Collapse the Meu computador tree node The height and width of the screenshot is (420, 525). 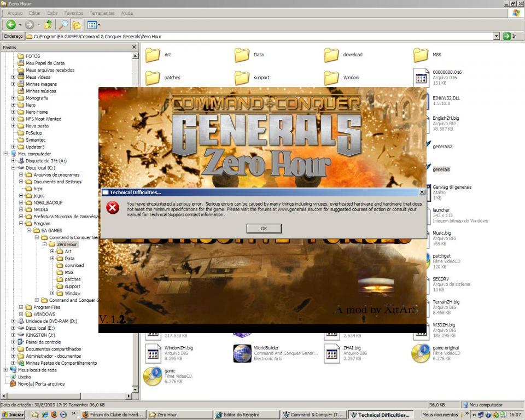5,154
